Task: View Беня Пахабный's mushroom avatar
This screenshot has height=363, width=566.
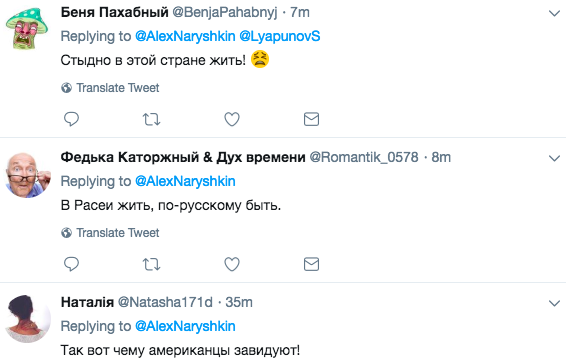Action: (x=27, y=28)
